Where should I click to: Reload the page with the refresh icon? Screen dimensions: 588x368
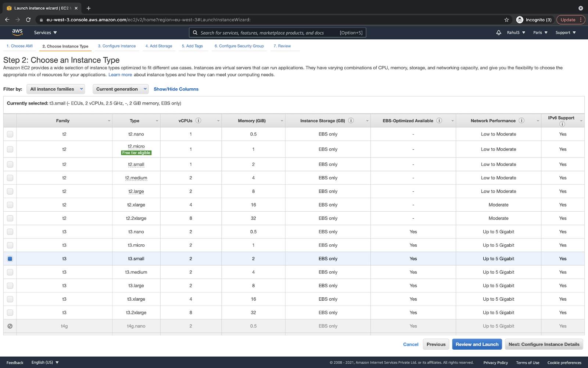coord(28,20)
